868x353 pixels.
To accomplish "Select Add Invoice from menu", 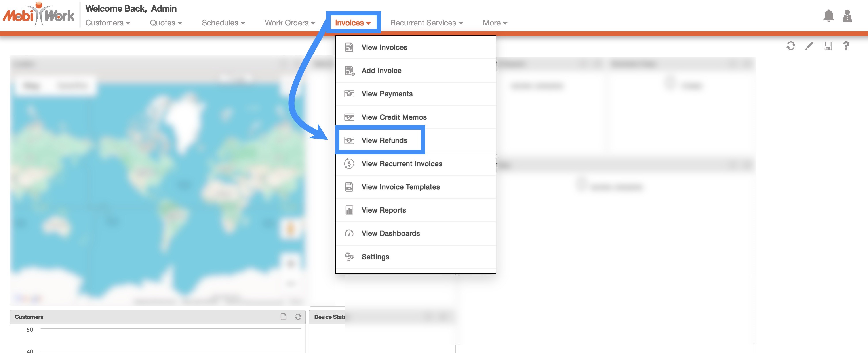I will [x=381, y=71].
